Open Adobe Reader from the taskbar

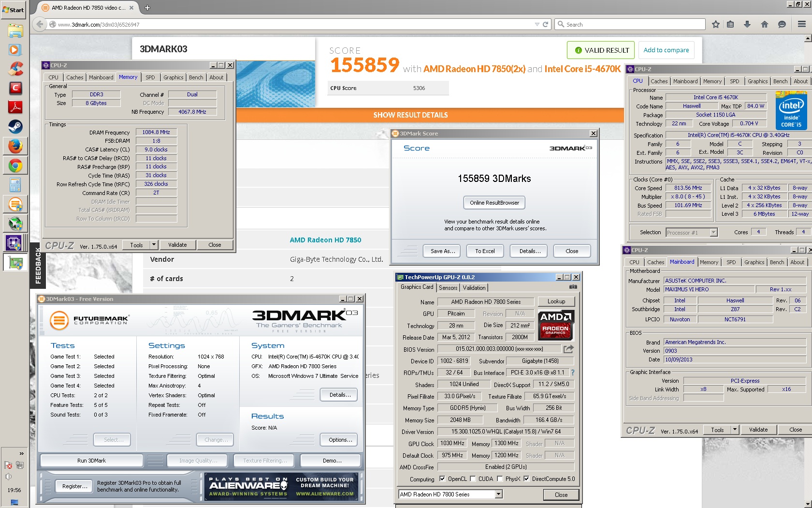click(x=15, y=107)
